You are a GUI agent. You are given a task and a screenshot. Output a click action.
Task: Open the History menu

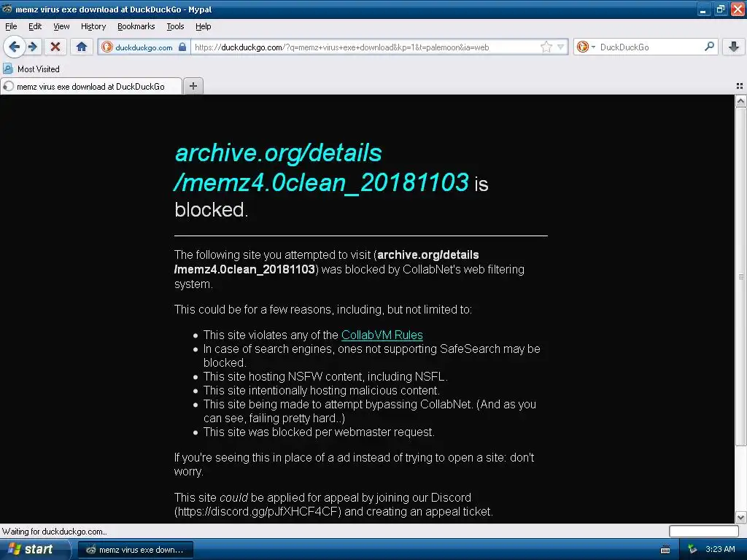click(93, 26)
